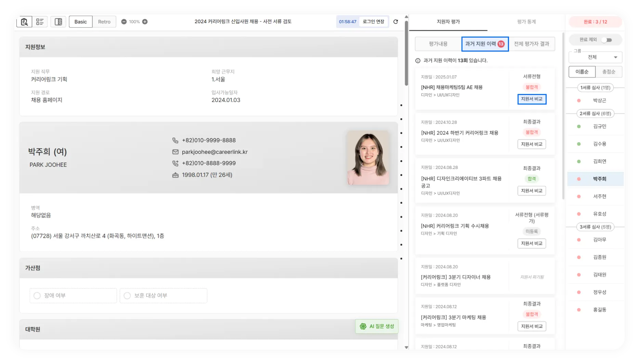Sort applicants by 총점순

(609, 72)
